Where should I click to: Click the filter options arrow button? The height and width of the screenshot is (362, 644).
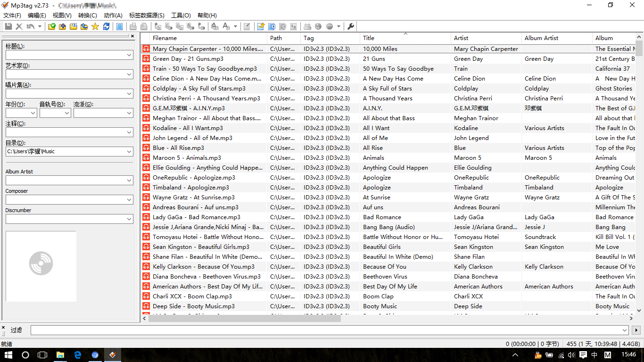click(636, 330)
